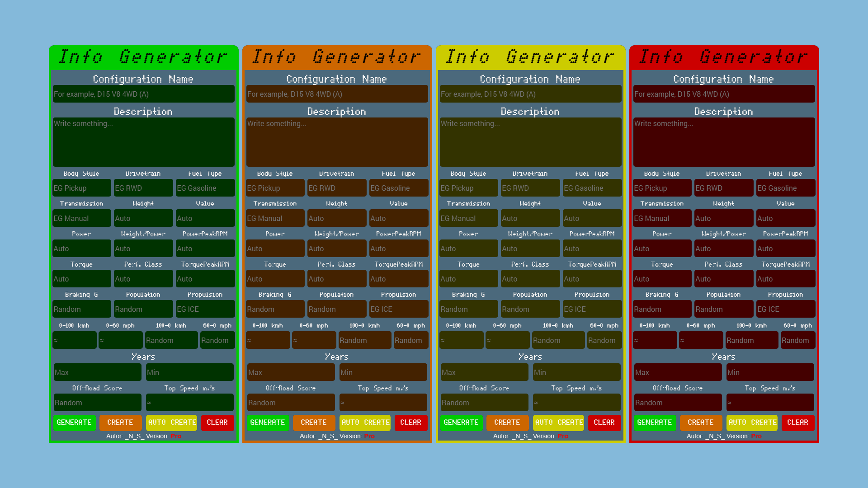868x488 pixels.
Task: Click Top Speed m/s field in red panel
Action: click(770, 403)
